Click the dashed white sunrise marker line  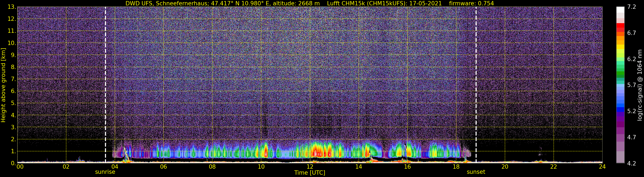[106, 85]
